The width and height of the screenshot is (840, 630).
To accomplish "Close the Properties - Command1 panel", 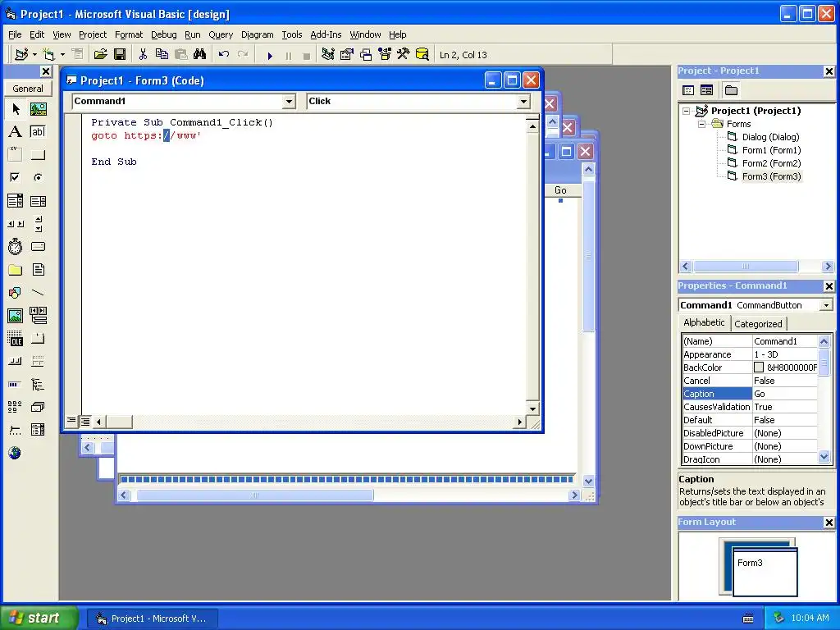I will pyautogui.click(x=829, y=286).
